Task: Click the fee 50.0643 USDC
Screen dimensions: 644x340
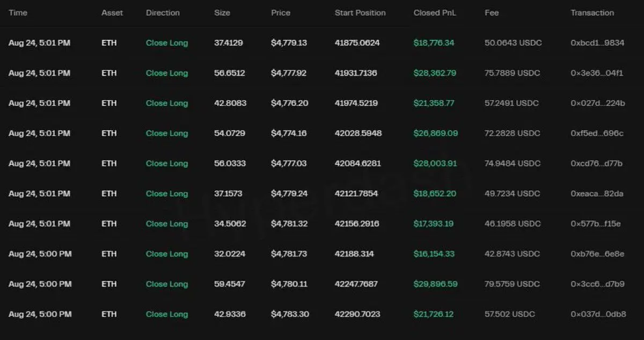Action: tap(512, 43)
